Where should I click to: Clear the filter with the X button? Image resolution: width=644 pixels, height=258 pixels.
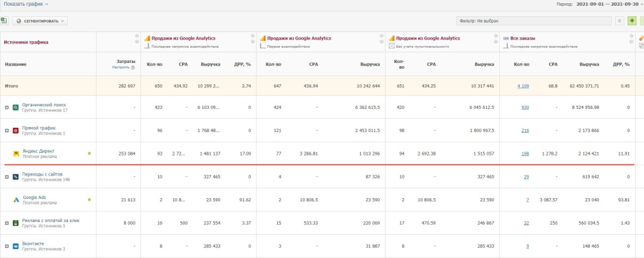click(620, 21)
